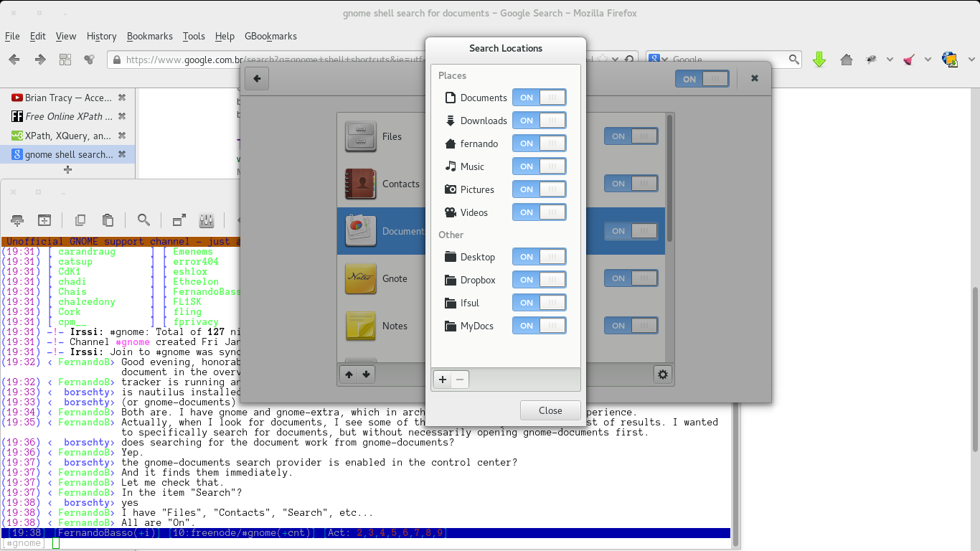Select Contacts in search providers list
This screenshot has height=551, width=980.
(x=501, y=184)
